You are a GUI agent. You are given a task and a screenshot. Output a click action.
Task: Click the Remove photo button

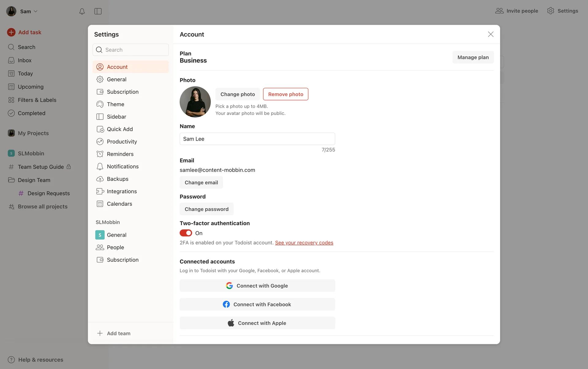tap(285, 94)
